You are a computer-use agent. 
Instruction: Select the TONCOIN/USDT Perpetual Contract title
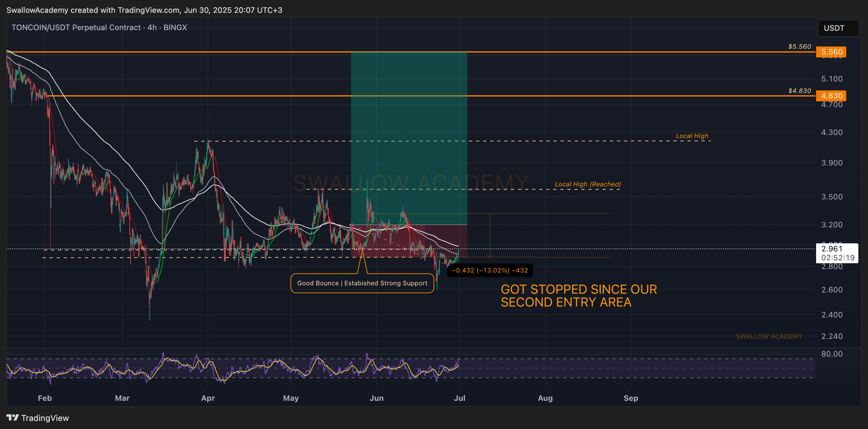coord(99,27)
